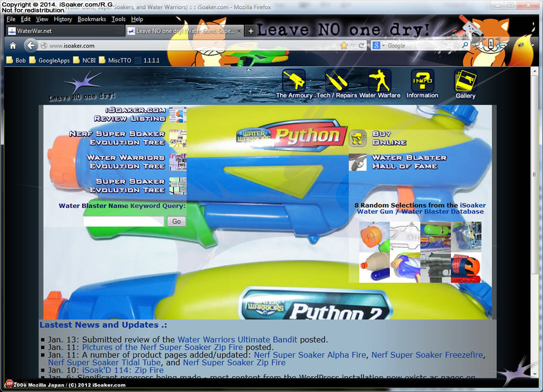Open the Tools menu
The image size is (543, 392).
click(118, 19)
